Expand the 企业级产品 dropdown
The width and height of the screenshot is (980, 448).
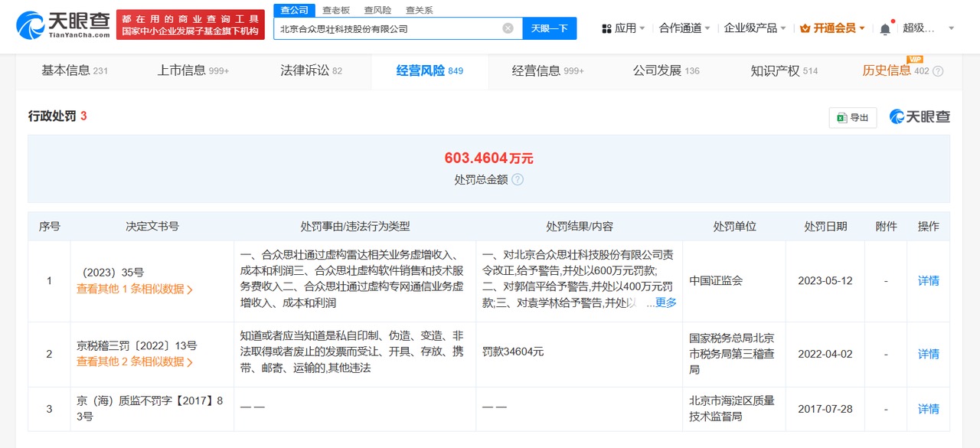point(782,28)
